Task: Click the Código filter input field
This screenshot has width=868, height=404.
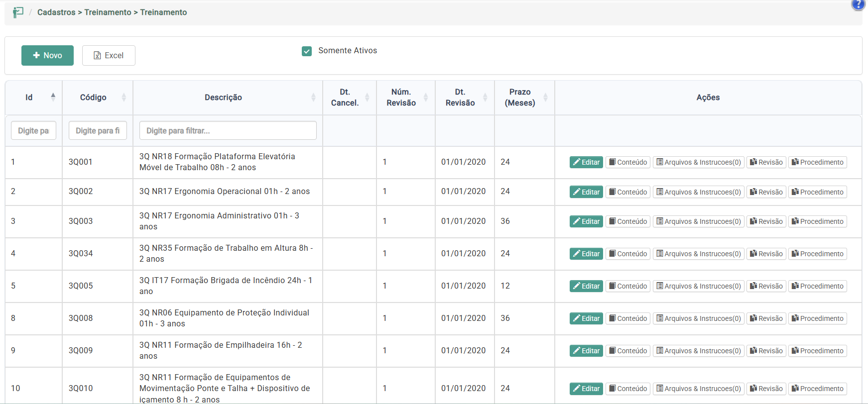Action: pyautogui.click(x=98, y=131)
